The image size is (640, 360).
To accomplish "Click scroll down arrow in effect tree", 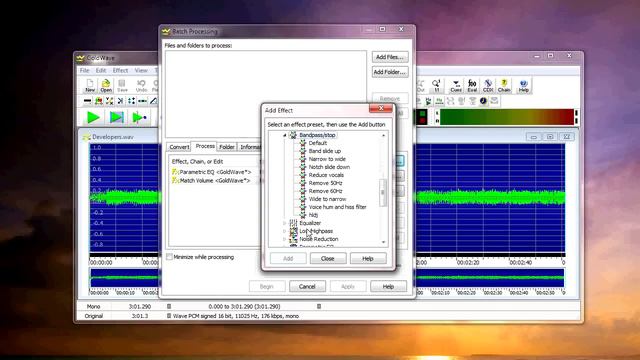I will point(383,242).
